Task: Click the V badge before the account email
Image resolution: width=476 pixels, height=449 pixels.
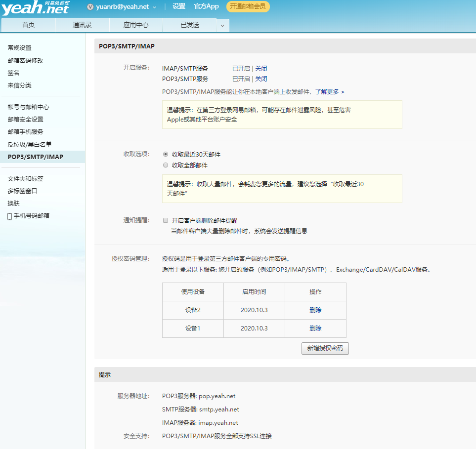Action: pyautogui.click(x=89, y=7)
